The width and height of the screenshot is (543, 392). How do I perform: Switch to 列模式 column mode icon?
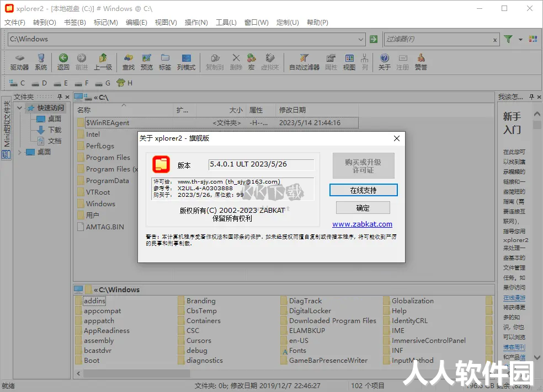pos(187,62)
